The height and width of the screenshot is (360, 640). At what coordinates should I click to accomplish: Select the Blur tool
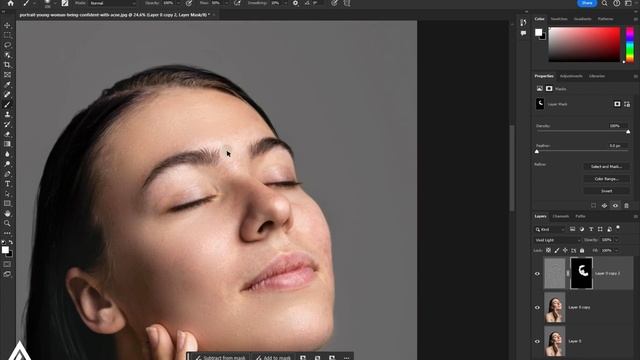7,154
